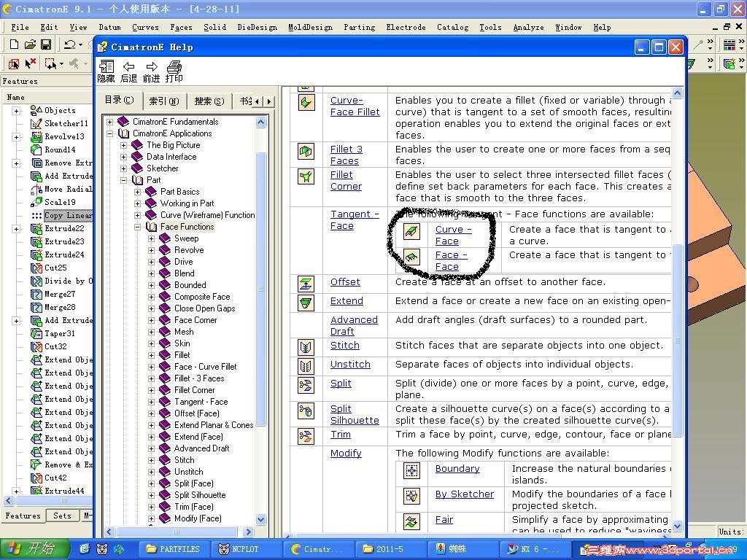The height and width of the screenshot is (560, 747).
Task: Click the help content scroll-up arrow
Action: pos(677,93)
